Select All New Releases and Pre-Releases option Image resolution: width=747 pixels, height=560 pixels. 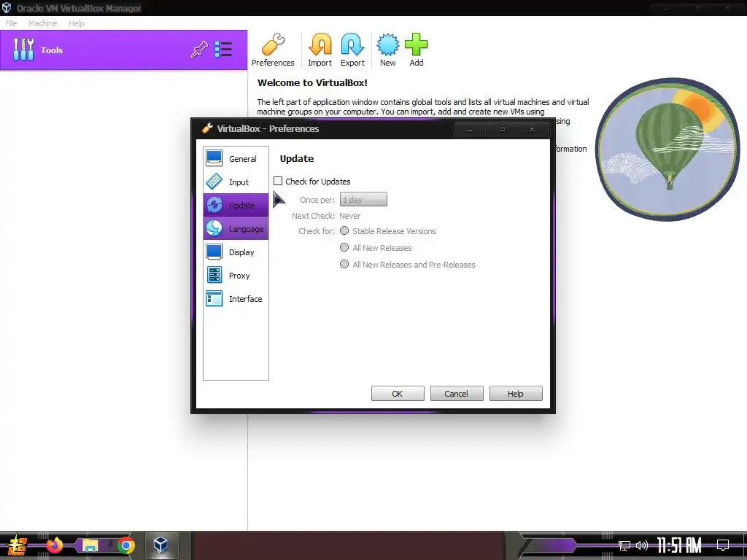click(x=344, y=264)
